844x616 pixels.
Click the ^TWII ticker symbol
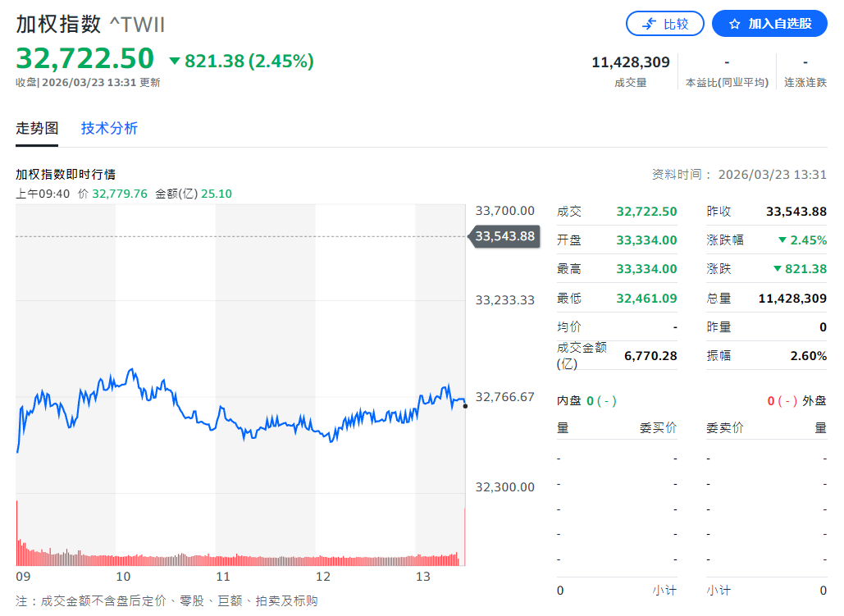(x=137, y=25)
